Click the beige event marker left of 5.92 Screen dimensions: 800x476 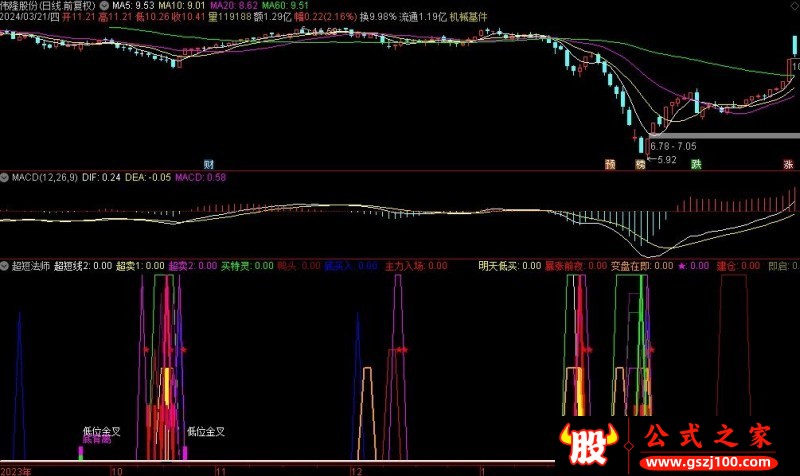click(640, 164)
